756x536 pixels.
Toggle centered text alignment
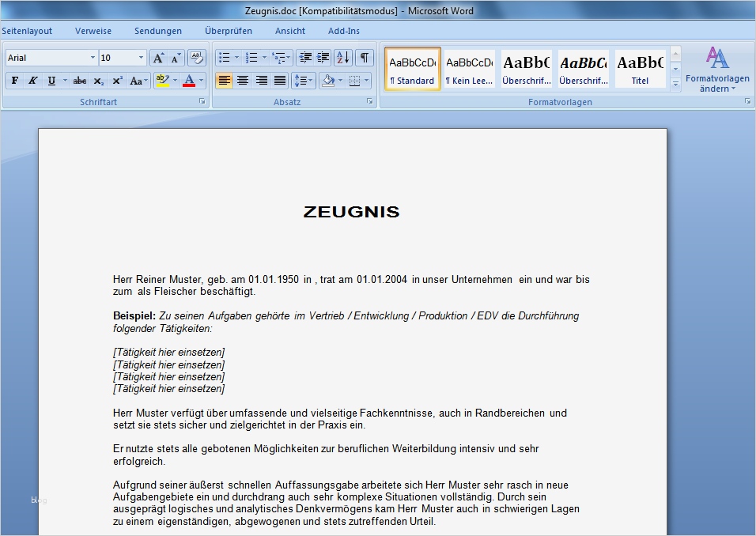(x=243, y=80)
